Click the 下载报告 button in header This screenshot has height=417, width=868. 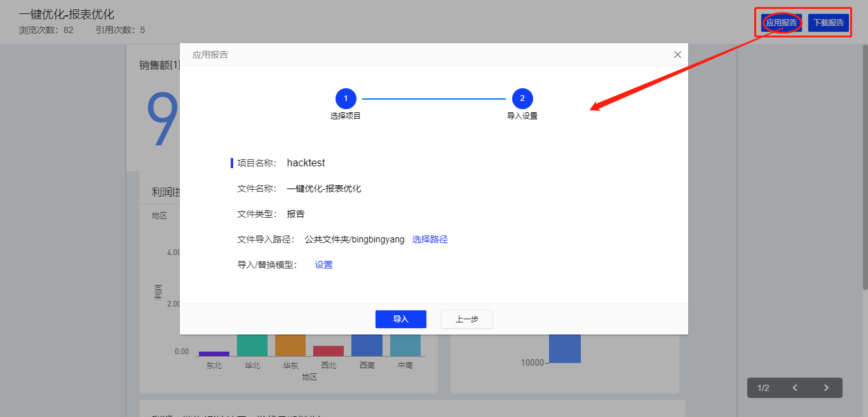(x=829, y=23)
